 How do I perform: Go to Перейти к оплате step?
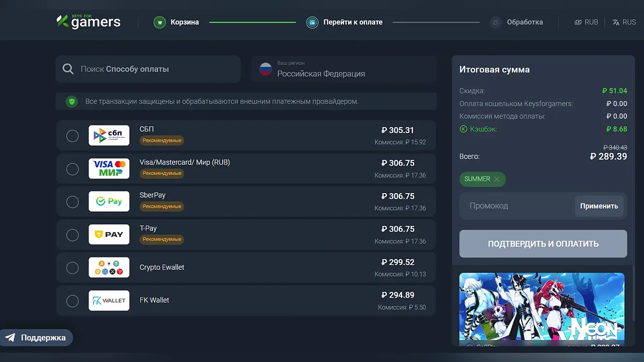pyautogui.click(x=344, y=23)
